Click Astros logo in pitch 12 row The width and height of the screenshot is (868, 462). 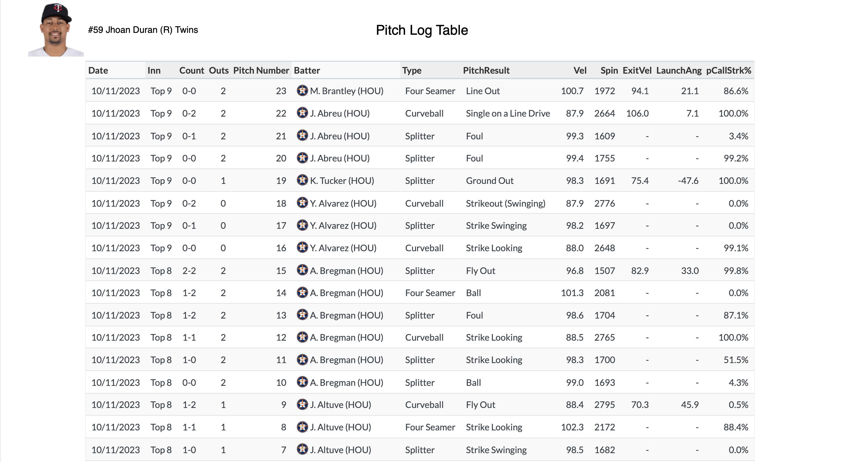click(x=302, y=337)
